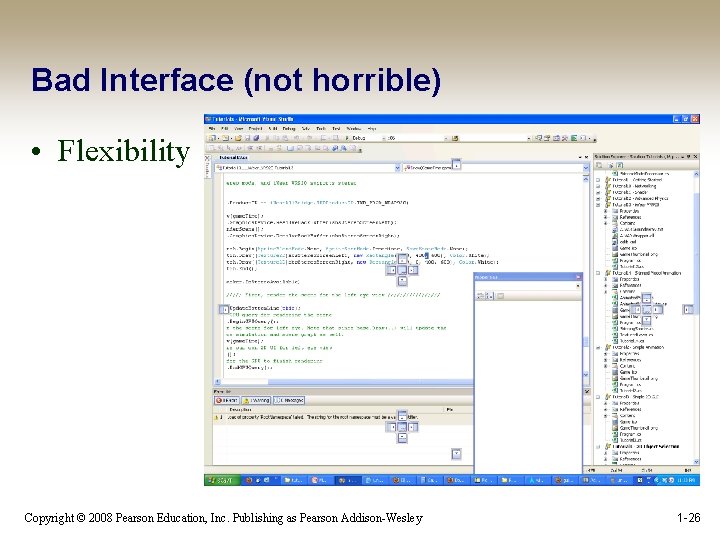
Task: Toggle Show All Files in Solution Explorer
Action: pyautogui.click(x=610, y=165)
